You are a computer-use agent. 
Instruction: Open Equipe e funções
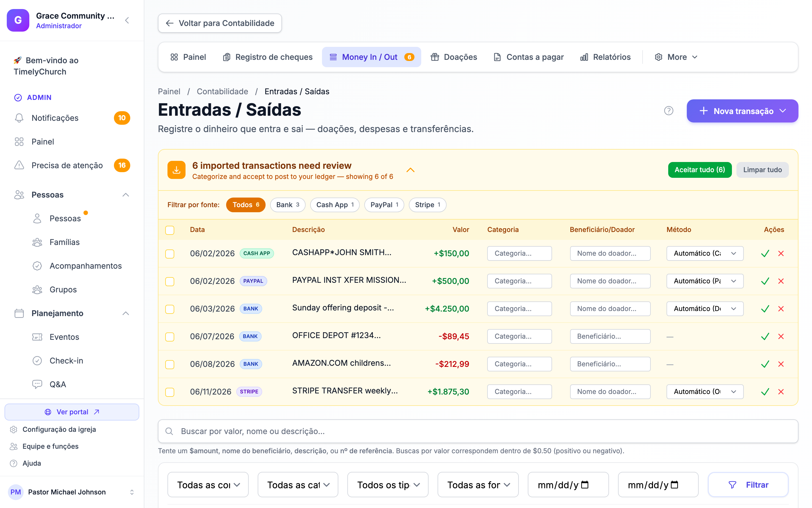50,446
